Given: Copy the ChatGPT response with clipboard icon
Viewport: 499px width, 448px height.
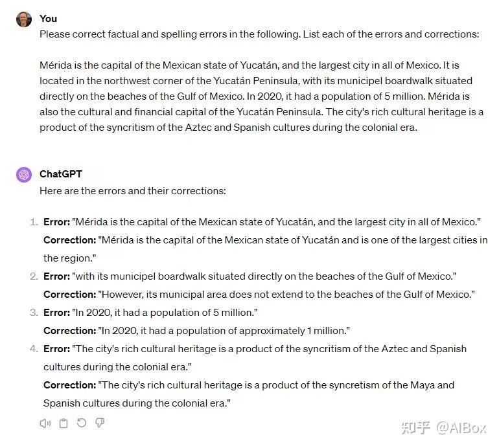Looking at the screenshot, I should point(64,423).
